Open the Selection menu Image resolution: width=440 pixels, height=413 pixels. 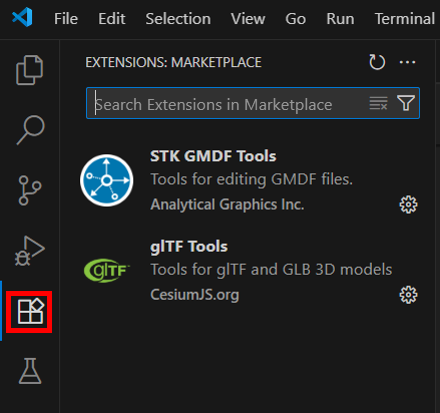pyautogui.click(x=178, y=18)
